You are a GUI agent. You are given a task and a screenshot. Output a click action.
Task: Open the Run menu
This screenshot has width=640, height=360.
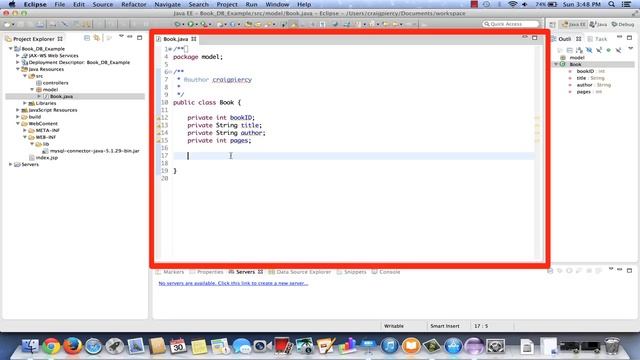tap(251, 4)
